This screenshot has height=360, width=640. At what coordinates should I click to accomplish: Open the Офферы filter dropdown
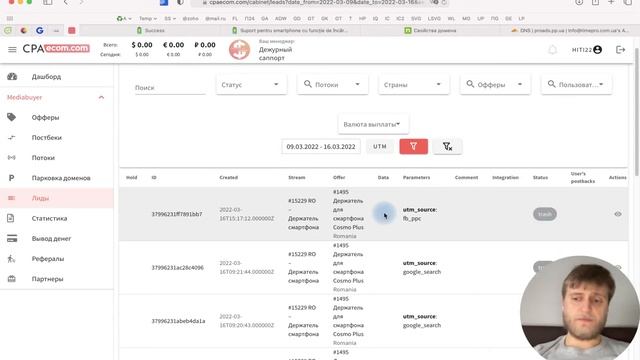495,84
